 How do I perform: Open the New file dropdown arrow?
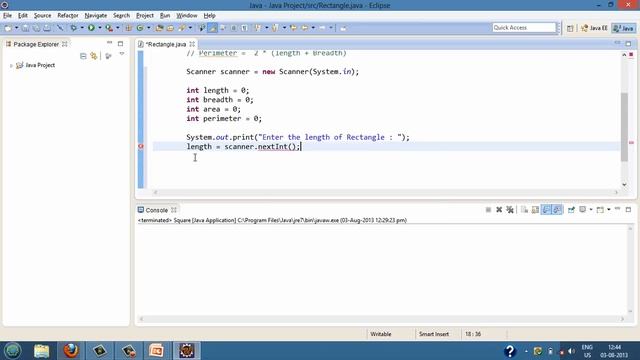16,28
